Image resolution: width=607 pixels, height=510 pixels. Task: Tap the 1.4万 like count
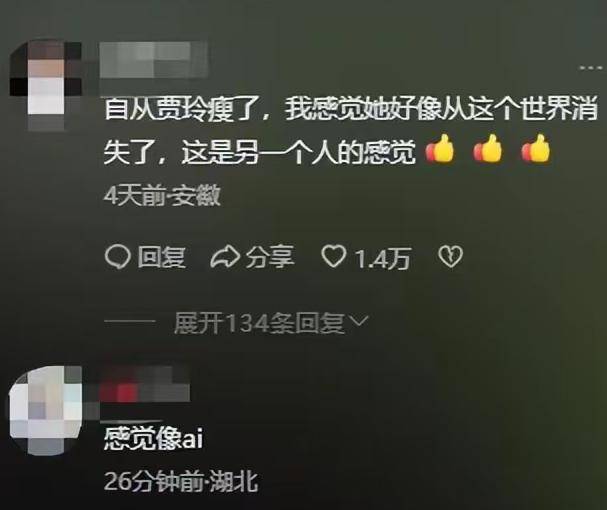(x=382, y=259)
